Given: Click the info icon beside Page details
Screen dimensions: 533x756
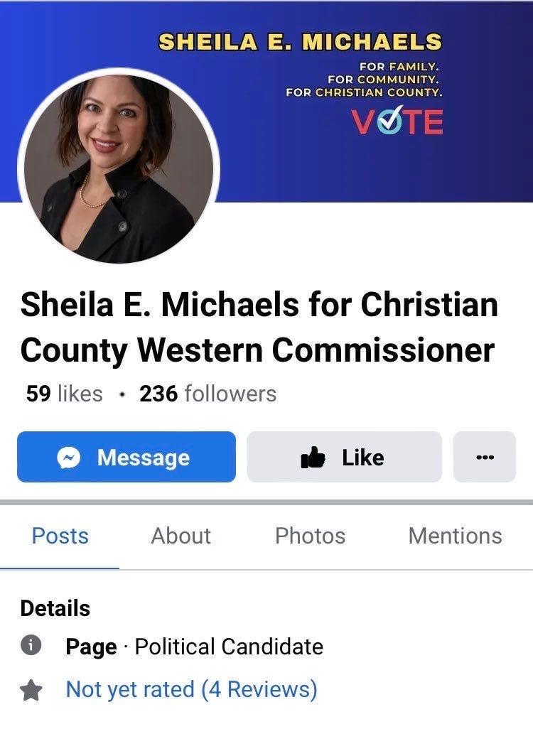Looking at the screenshot, I should 31,645.
